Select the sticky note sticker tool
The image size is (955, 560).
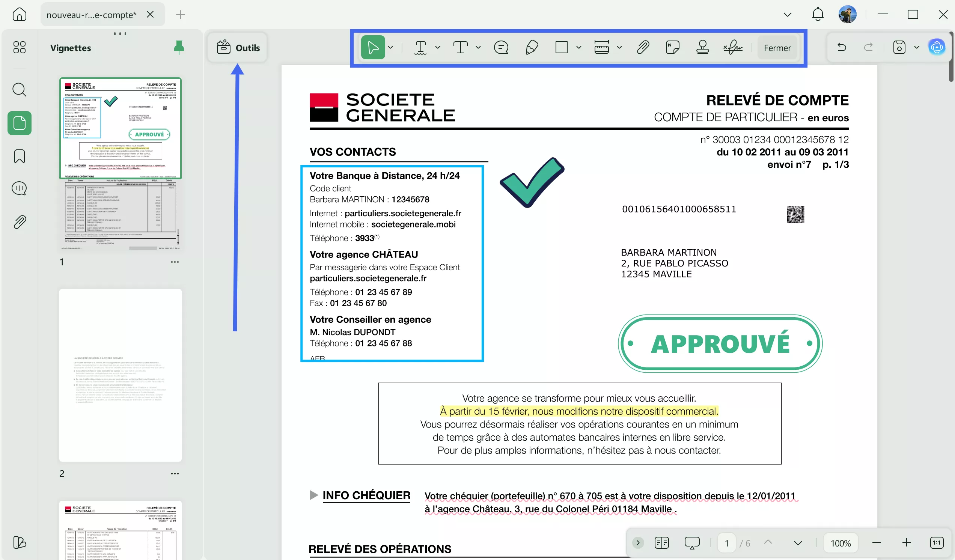(x=672, y=48)
